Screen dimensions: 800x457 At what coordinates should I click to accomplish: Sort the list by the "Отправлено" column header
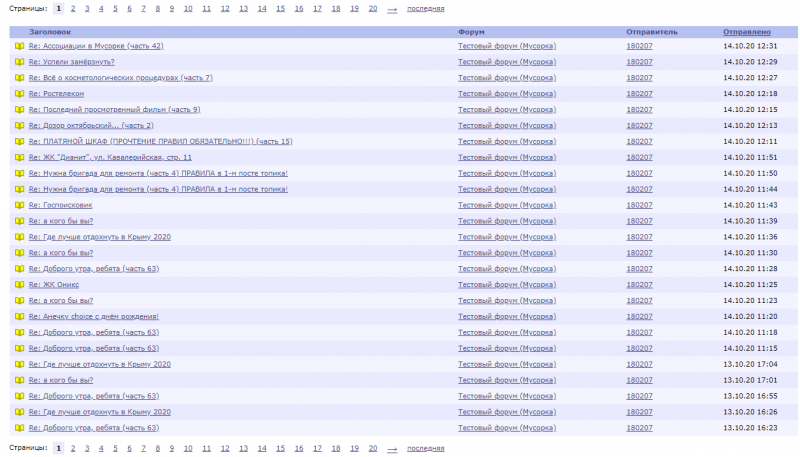[x=746, y=32]
